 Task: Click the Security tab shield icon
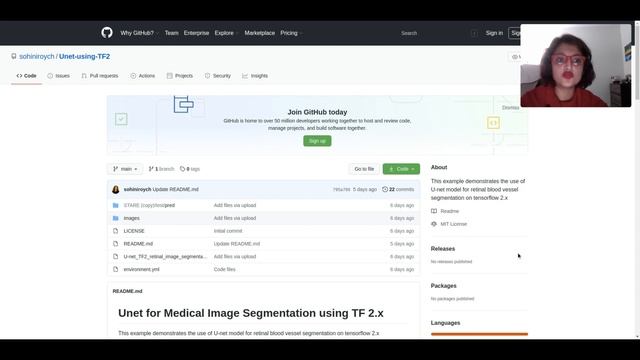pyautogui.click(x=207, y=76)
